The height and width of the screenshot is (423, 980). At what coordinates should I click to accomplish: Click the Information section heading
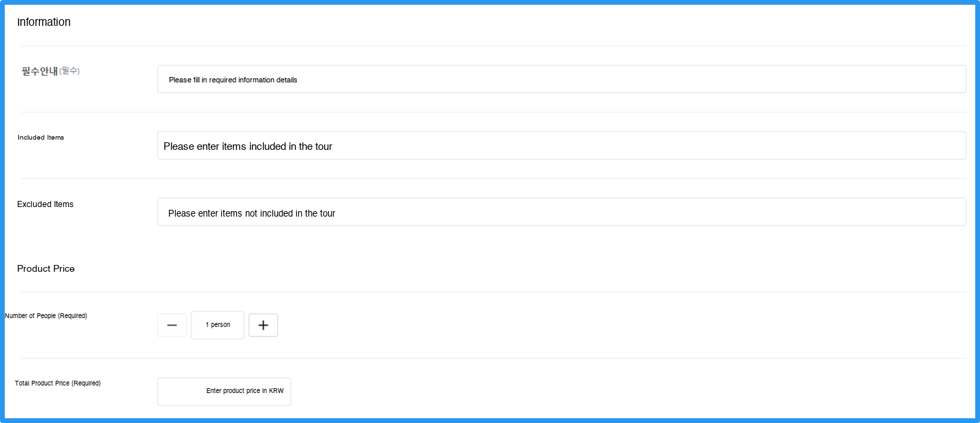(x=44, y=22)
